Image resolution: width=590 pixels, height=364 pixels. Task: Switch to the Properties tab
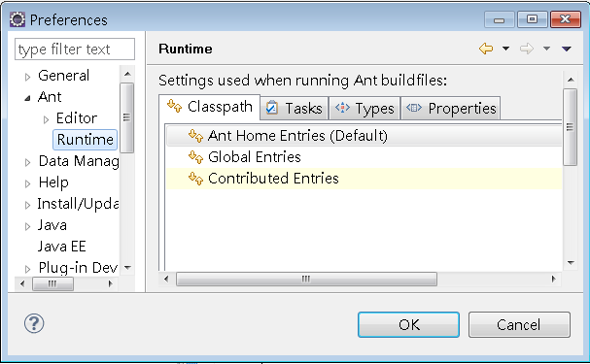(x=451, y=108)
